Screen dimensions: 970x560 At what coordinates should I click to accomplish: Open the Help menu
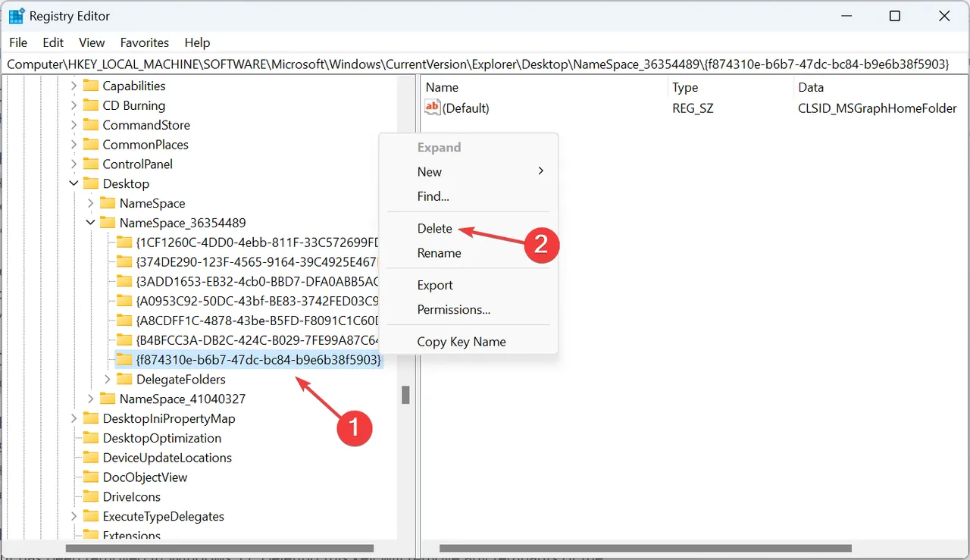(x=197, y=42)
